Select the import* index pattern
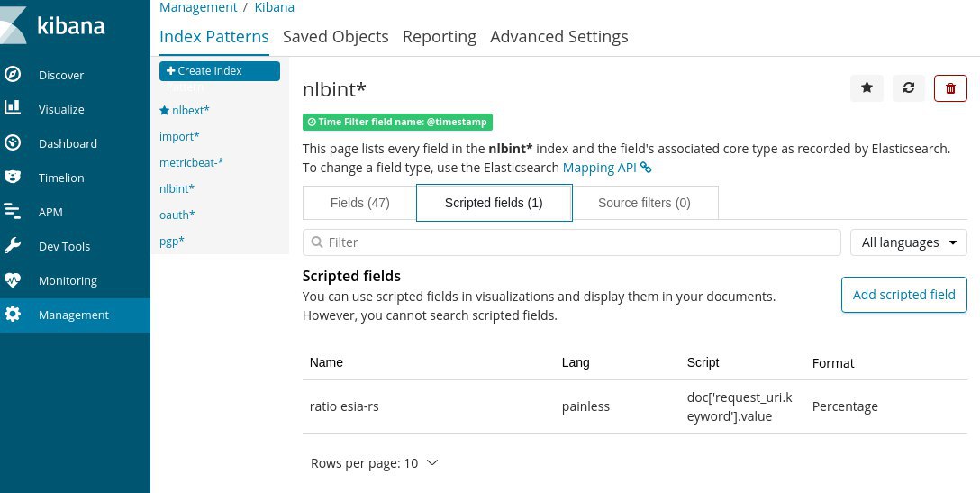 coord(179,136)
